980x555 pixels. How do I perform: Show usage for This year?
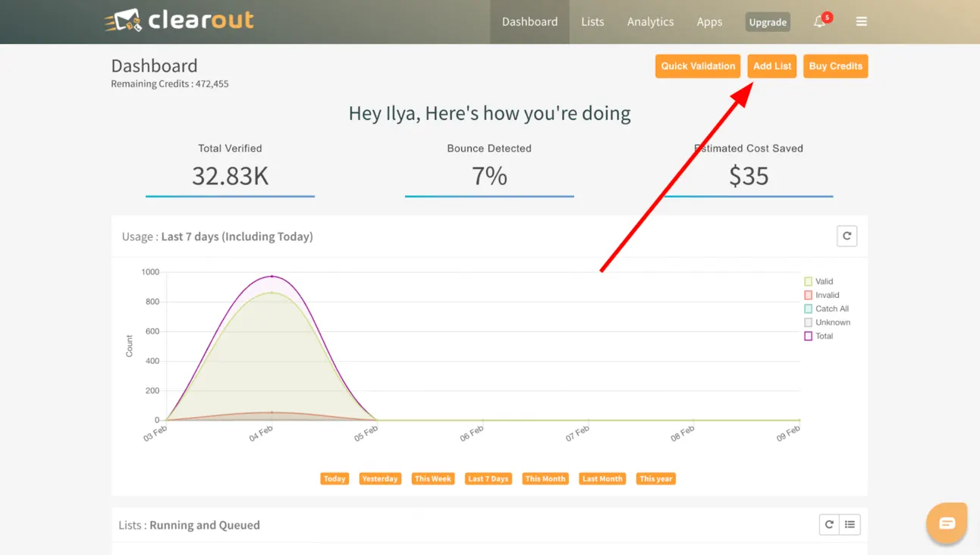[x=656, y=478]
